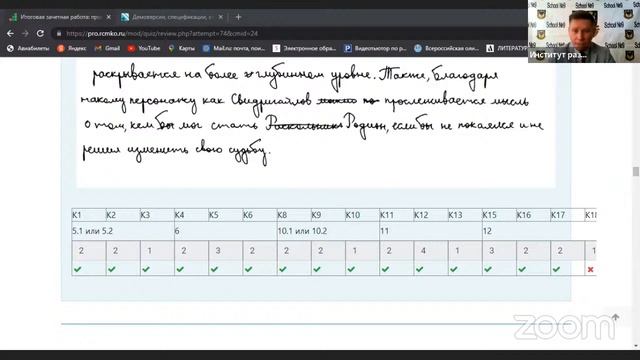Open the Электронное обра... bookmark
640x360 pixels.
(x=304, y=48)
